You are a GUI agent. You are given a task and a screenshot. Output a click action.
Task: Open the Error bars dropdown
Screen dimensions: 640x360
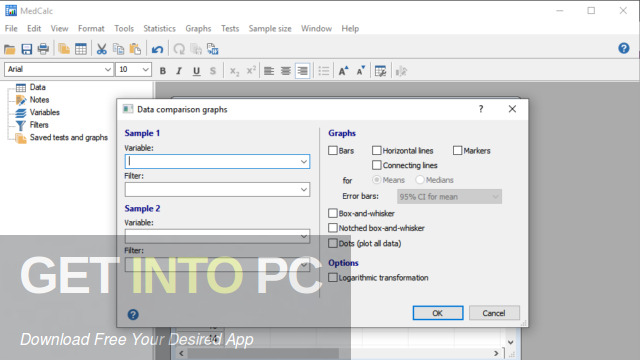(x=496, y=197)
